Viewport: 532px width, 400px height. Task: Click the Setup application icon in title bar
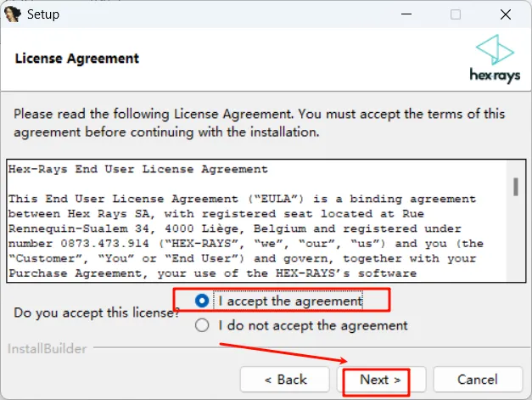click(12, 14)
